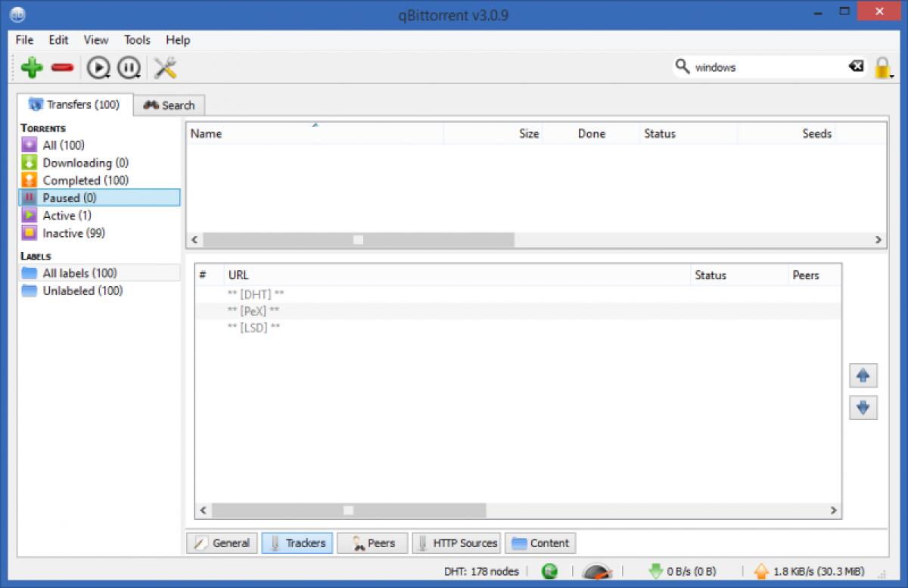Show the Peers tab at the bottom

[x=372, y=543]
